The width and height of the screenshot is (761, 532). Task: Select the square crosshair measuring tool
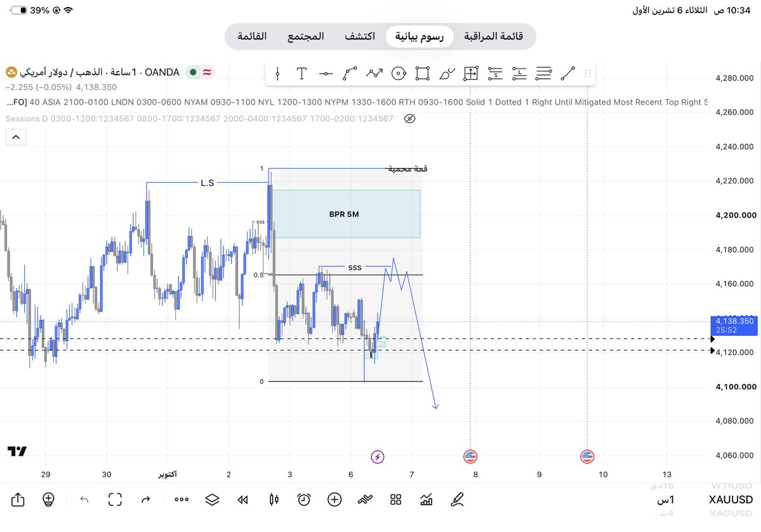(471, 73)
